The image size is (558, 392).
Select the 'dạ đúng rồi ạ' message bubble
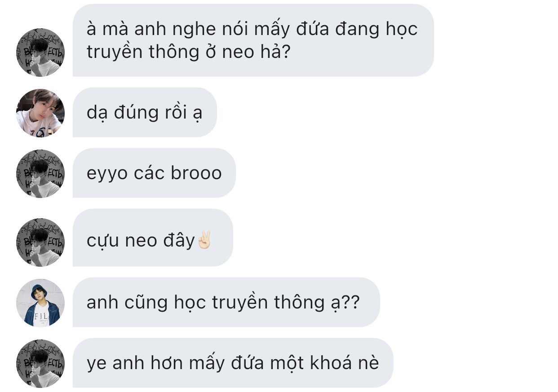(145, 112)
